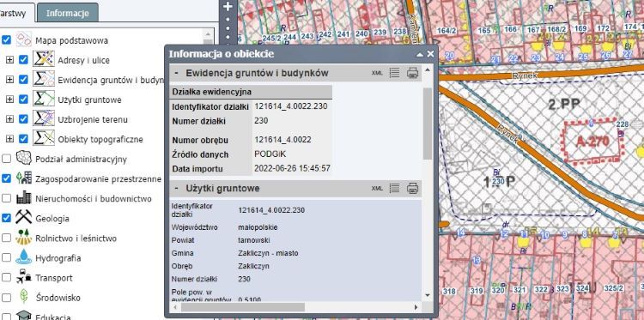This screenshot has width=644, height=320.
Task: Enable the Transport layer checkbox
Action: coord(6,278)
